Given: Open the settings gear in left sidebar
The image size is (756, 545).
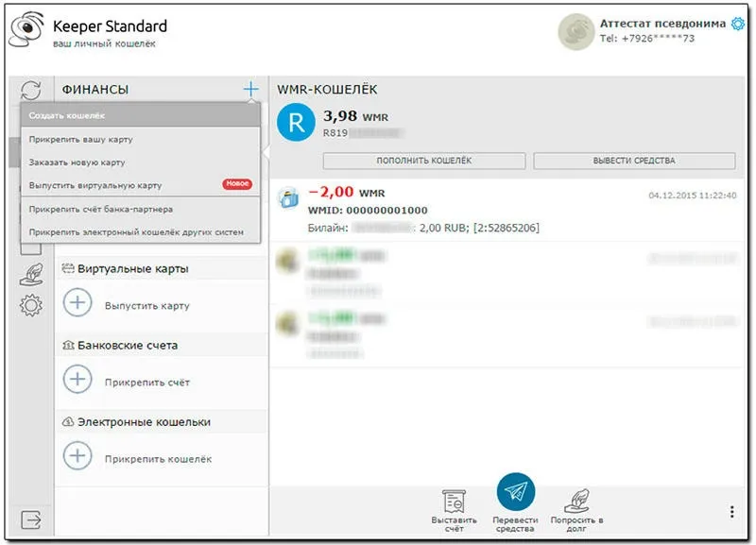Looking at the screenshot, I should (x=31, y=304).
